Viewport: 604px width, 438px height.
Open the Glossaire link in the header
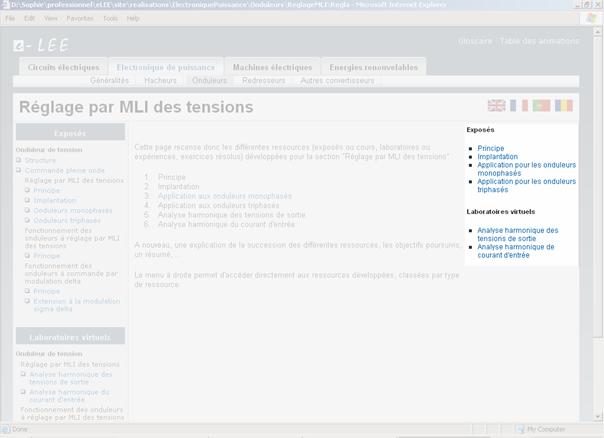click(x=475, y=41)
